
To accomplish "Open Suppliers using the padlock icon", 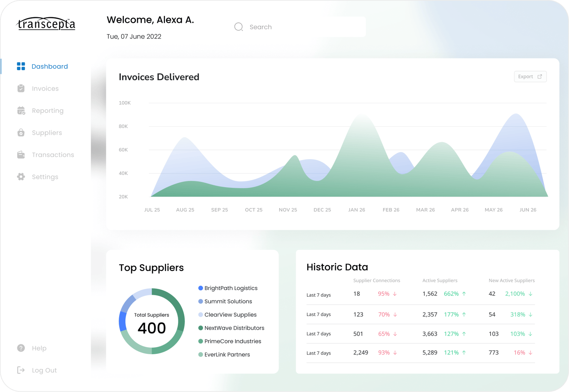I will 21,132.
